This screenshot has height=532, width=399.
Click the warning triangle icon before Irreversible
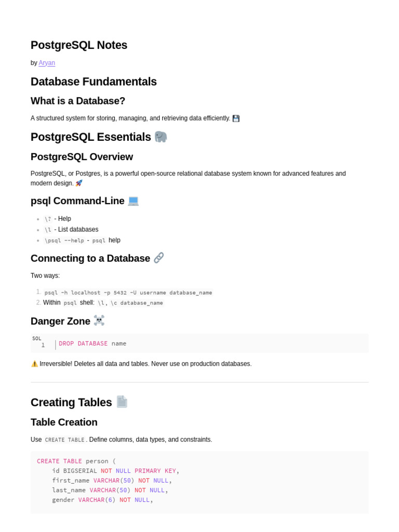point(35,364)
